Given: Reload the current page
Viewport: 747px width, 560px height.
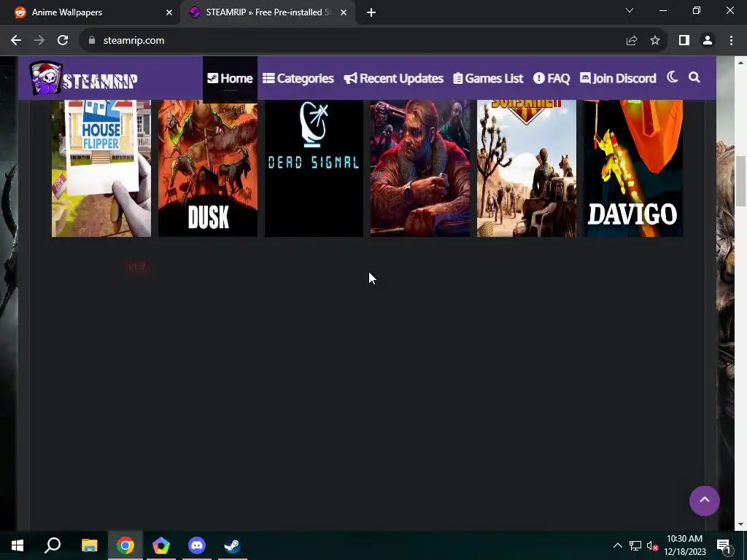Looking at the screenshot, I should 63,41.
